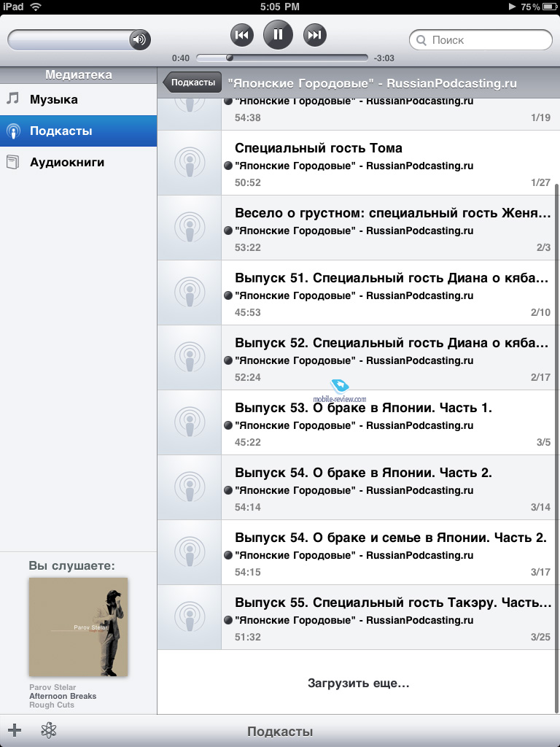Click in the Поиск search field

481,40
